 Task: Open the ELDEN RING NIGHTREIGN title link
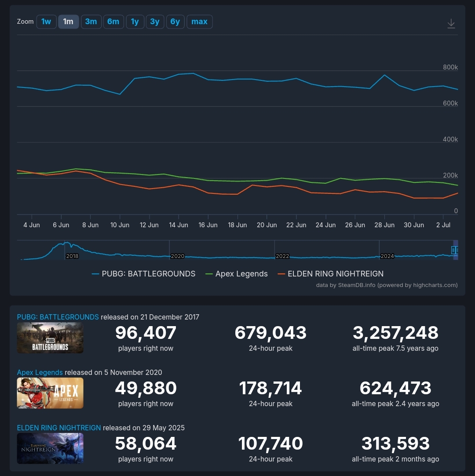coord(59,428)
